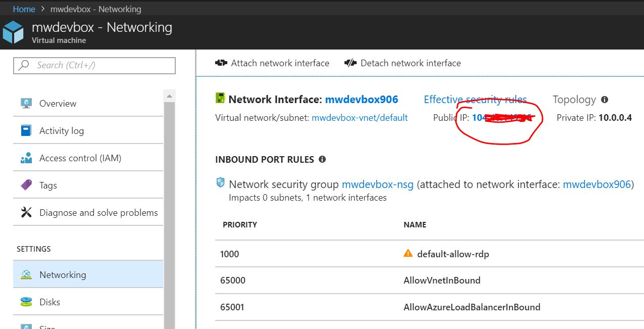Open Diagnose and solve problems
The width and height of the screenshot is (644, 329).
coord(88,212)
